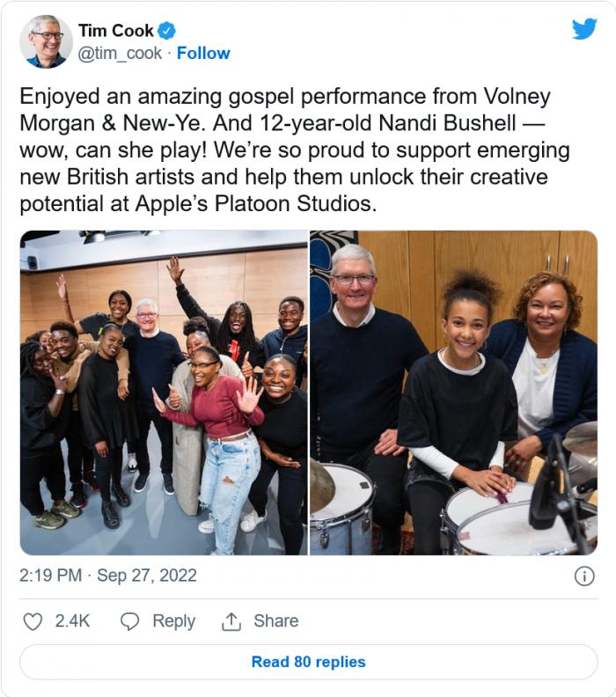Click the Tim Cook display name
Screen dimensions: 616x697
pyautogui.click(x=114, y=31)
